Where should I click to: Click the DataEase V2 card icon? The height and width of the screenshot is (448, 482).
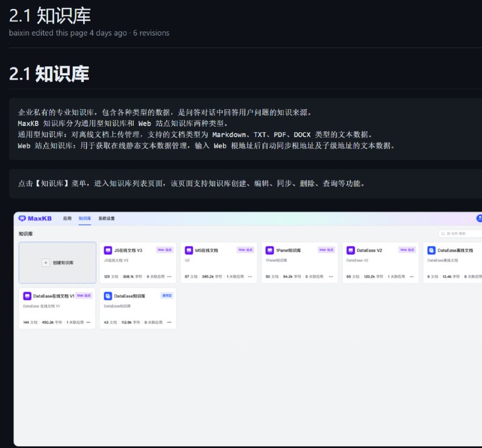click(350, 250)
